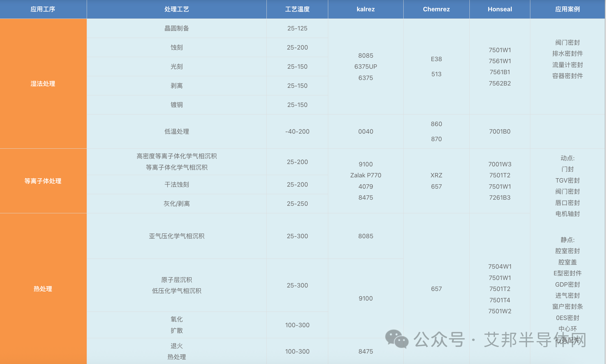This screenshot has height=364, width=606.
Task: Click the 7001B0 Honseal cell
Action: tap(500, 132)
